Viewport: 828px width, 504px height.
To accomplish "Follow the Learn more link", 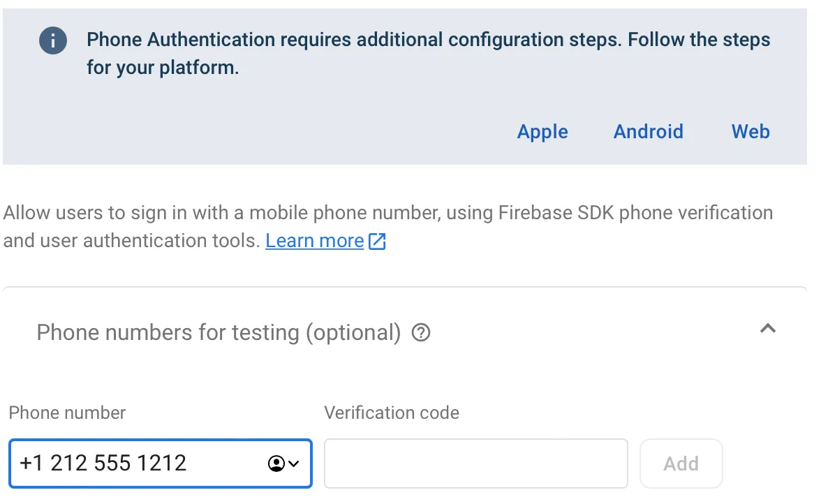I will pos(315,241).
